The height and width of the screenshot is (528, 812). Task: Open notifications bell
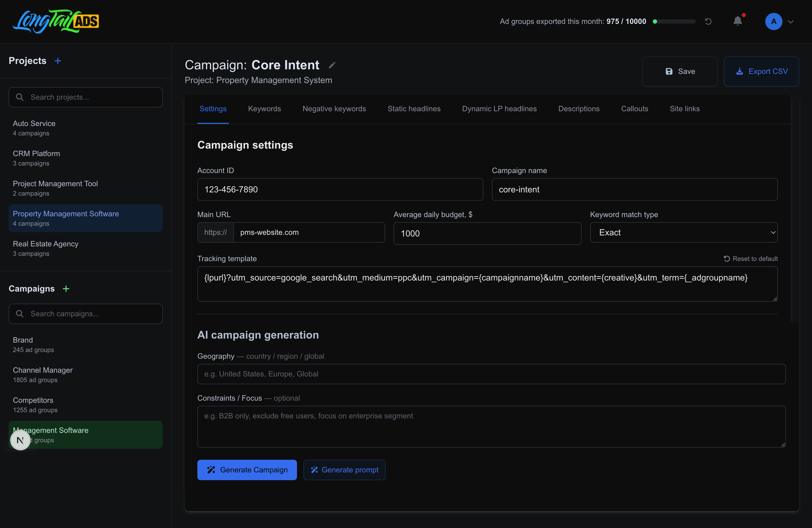pos(738,21)
